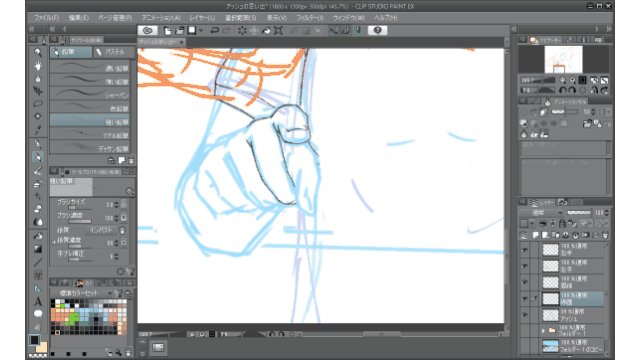
Task: Toggle the layer lock icon
Action: point(562,223)
